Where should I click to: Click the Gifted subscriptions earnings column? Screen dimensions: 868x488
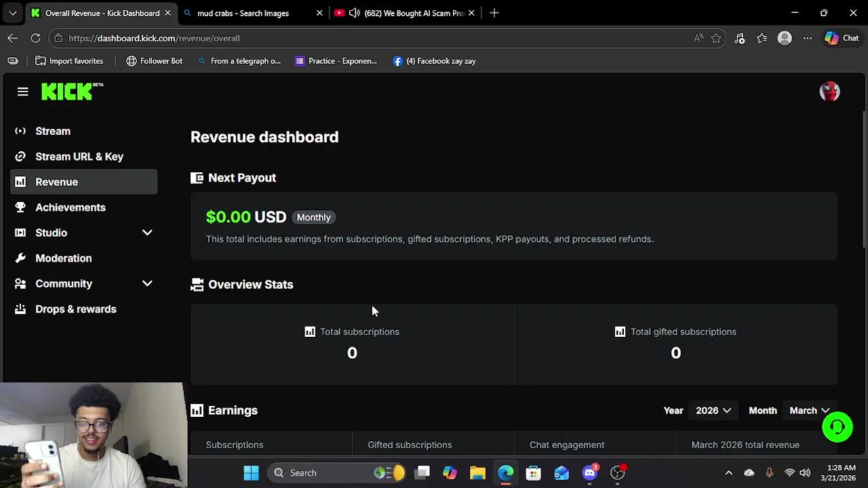point(410,445)
